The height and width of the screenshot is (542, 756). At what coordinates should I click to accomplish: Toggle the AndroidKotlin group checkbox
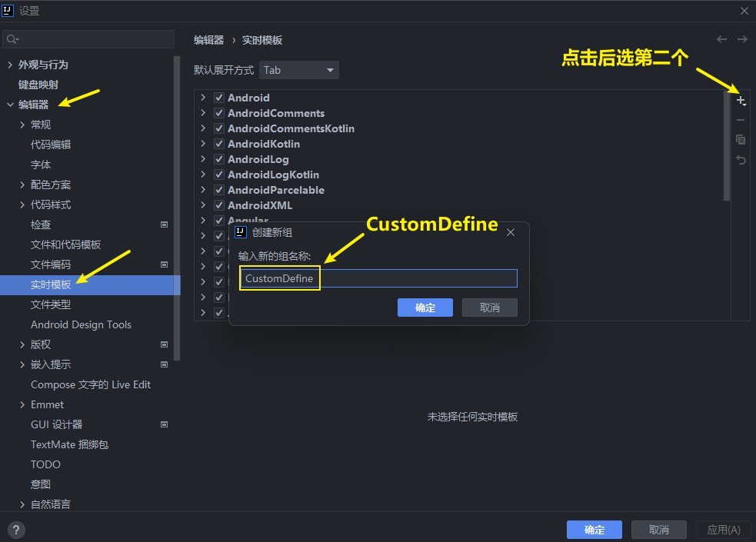click(219, 144)
